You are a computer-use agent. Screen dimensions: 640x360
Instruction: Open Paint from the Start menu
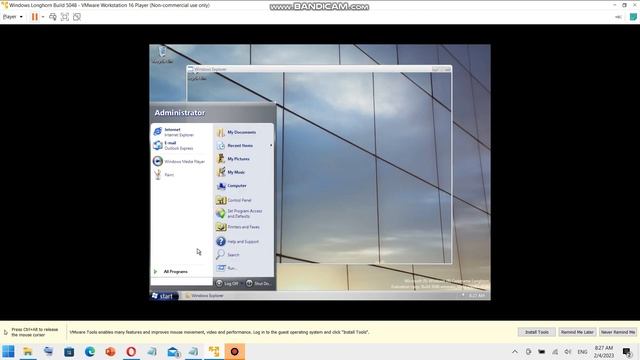164,175
